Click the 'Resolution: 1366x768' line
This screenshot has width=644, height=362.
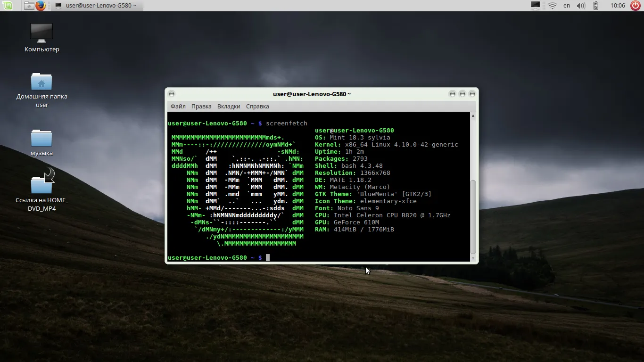(x=353, y=173)
